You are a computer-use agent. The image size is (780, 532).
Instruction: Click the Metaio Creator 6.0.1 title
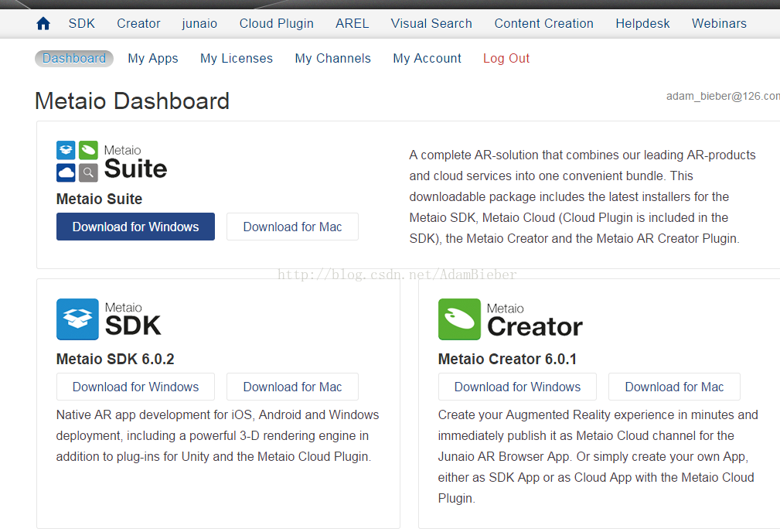point(507,359)
